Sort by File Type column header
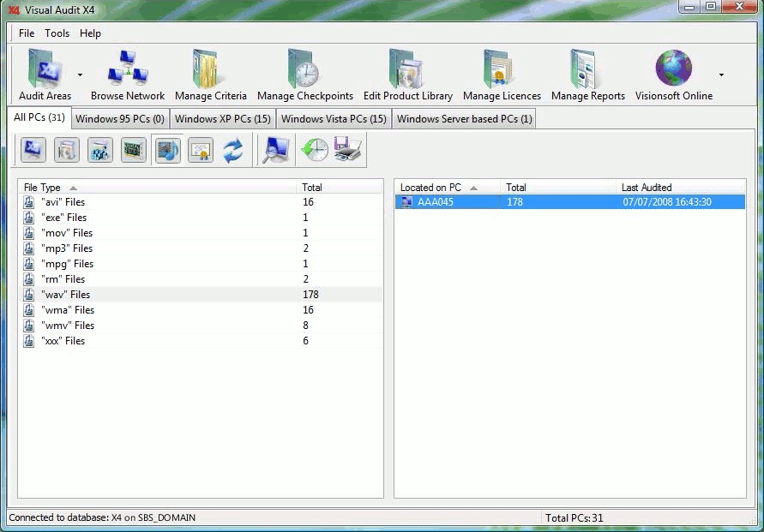 click(x=157, y=188)
